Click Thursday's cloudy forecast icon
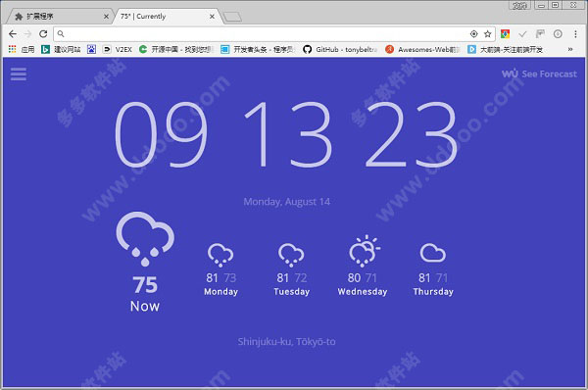Image resolution: width=588 pixels, height=390 pixels. (x=433, y=253)
